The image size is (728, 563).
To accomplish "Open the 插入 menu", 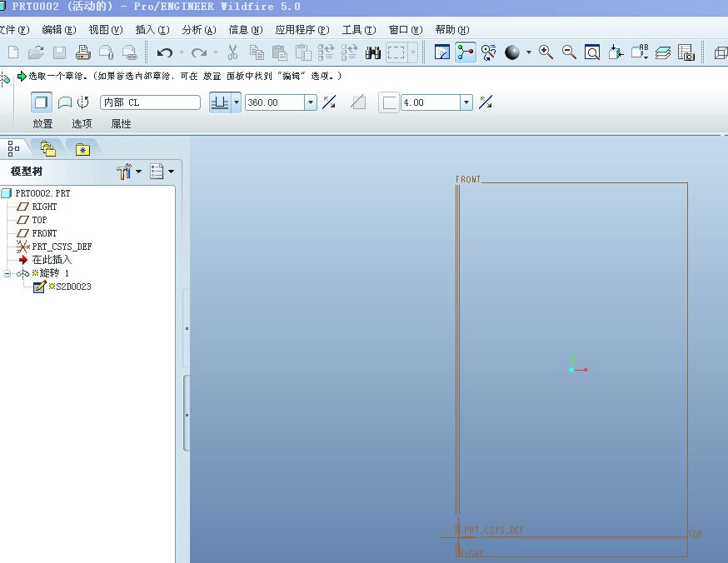I will (x=152, y=30).
